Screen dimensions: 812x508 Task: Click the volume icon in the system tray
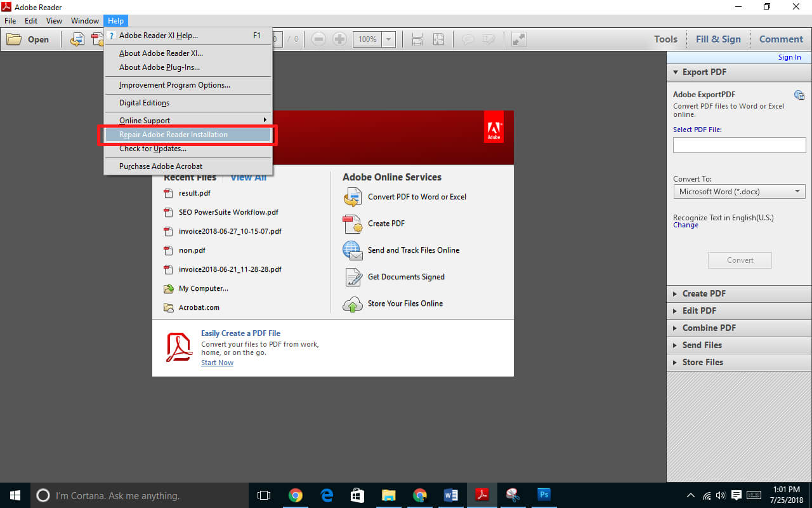coord(721,495)
